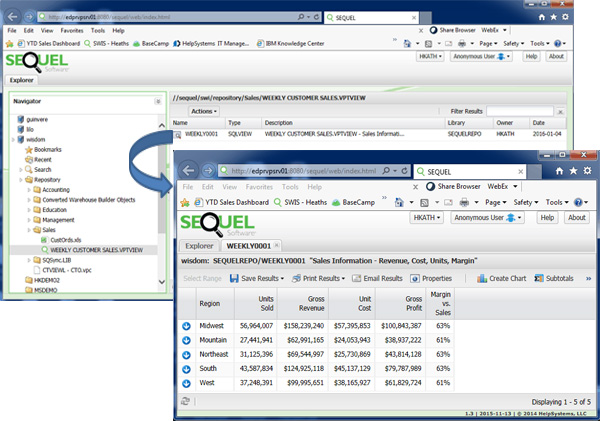Open the File menu in back browser

[12, 31]
